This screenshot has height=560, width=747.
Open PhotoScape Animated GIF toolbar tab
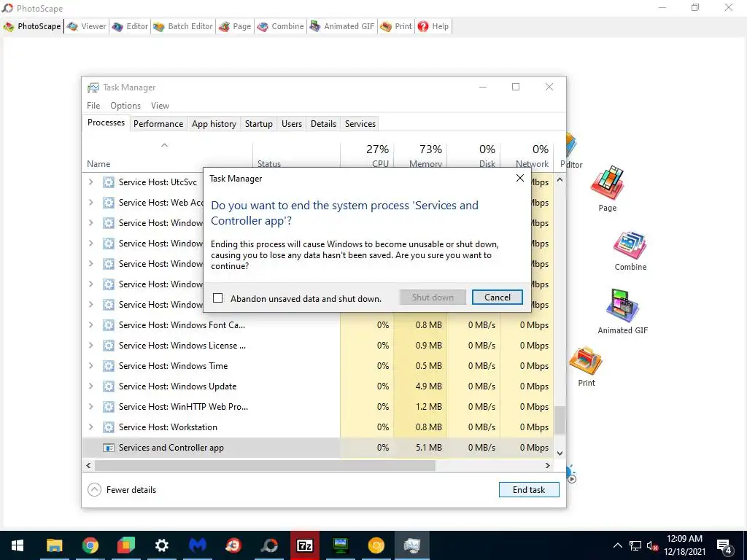pyautogui.click(x=342, y=26)
